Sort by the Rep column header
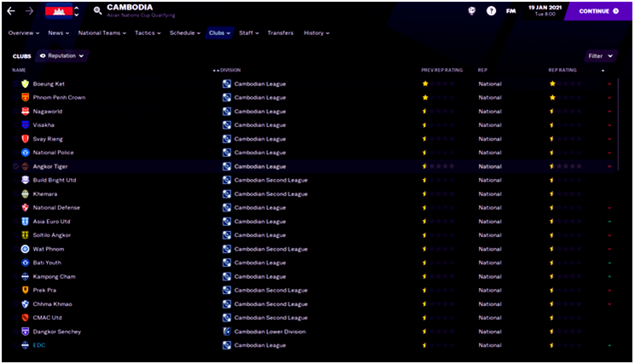The height and width of the screenshot is (364, 635). 482,70
